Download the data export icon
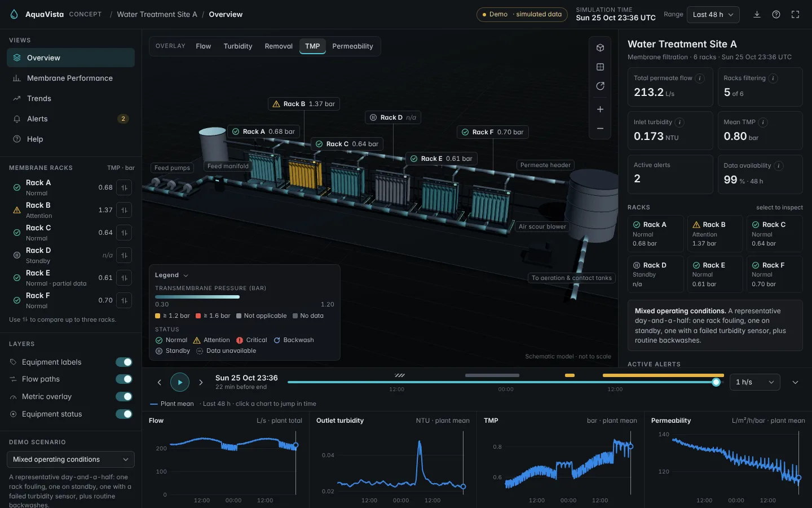Screen dimensions: 812x508 click(x=757, y=15)
